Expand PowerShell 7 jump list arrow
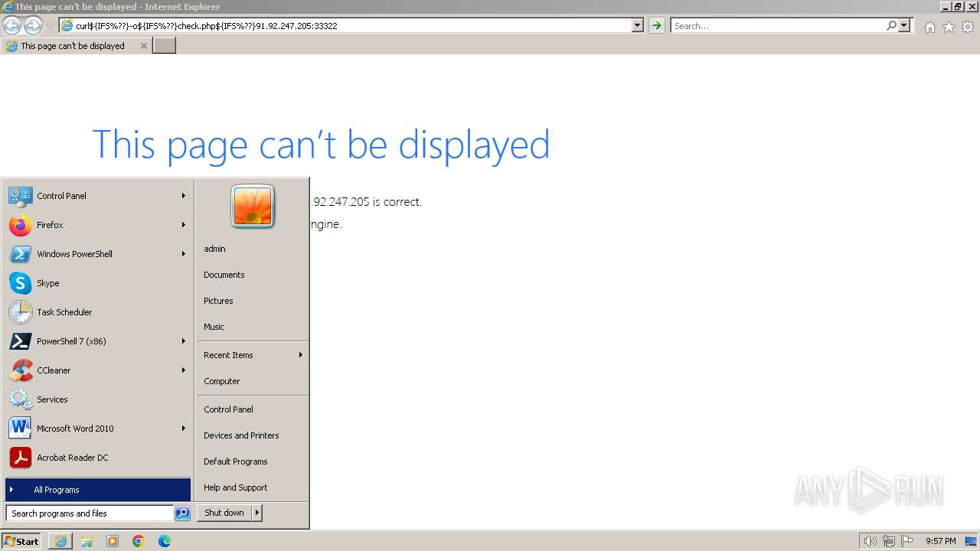Image resolution: width=980 pixels, height=551 pixels. coord(183,341)
